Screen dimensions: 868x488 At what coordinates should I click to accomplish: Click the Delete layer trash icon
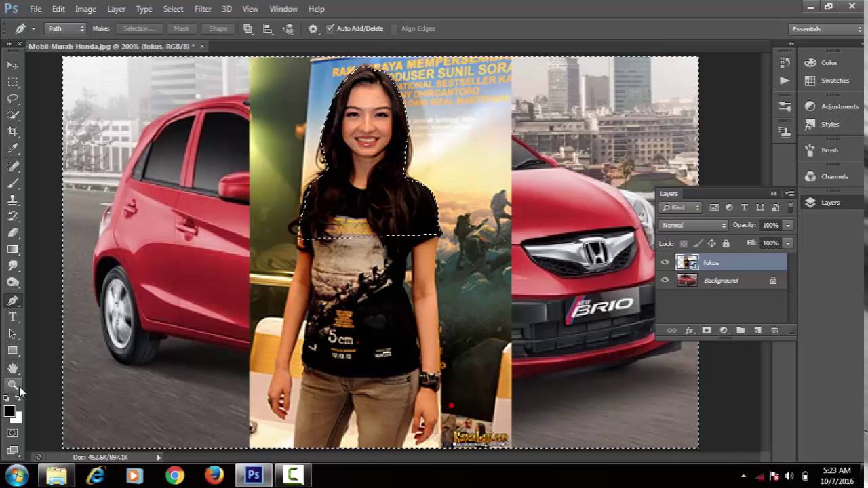(774, 331)
